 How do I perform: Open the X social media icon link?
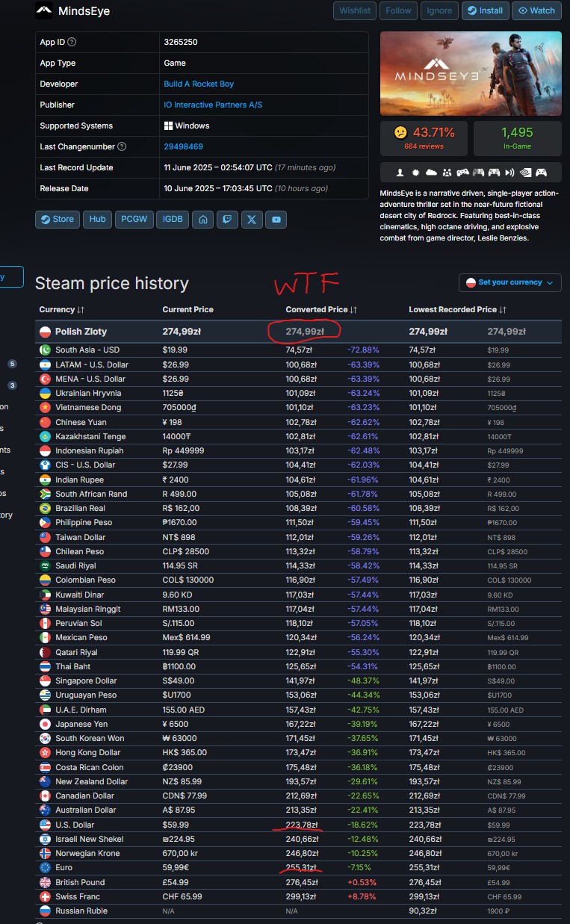coord(252,220)
